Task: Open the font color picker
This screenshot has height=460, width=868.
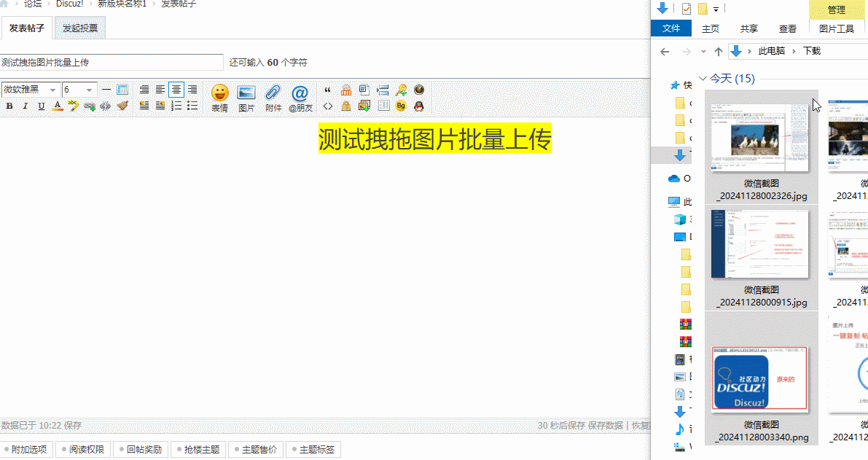Action: 56,106
